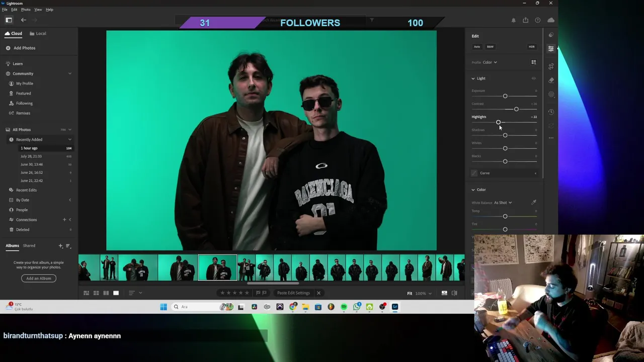The image size is (644, 362).
Task: Open Spotify from the taskbar
Action: point(344,307)
